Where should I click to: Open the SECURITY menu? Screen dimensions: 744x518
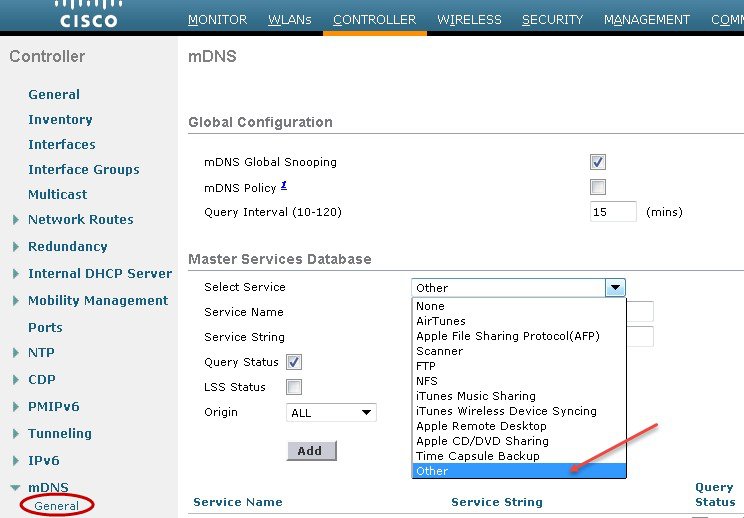[x=552, y=19]
